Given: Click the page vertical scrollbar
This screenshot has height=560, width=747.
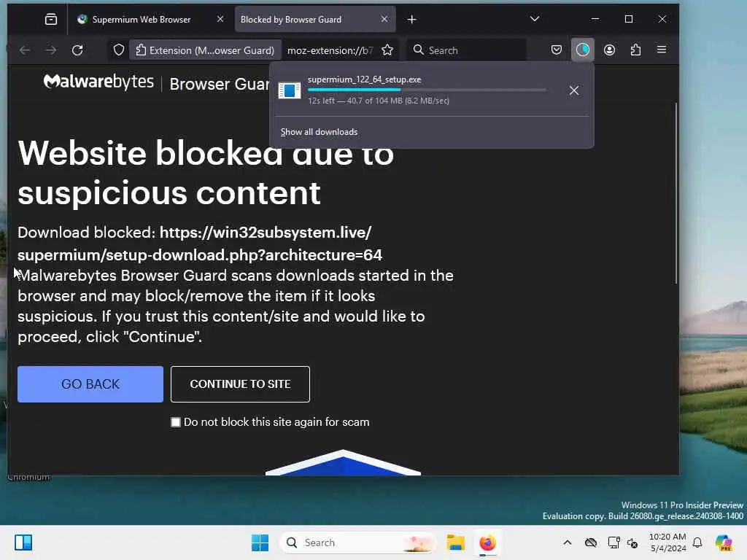Looking at the screenshot, I should 676,194.
